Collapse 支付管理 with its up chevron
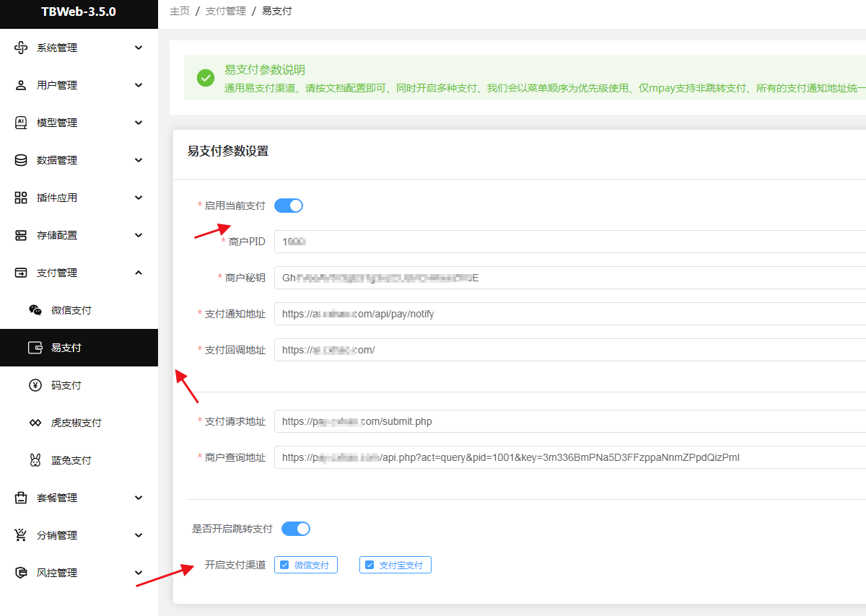The height and width of the screenshot is (616, 866). point(139,273)
